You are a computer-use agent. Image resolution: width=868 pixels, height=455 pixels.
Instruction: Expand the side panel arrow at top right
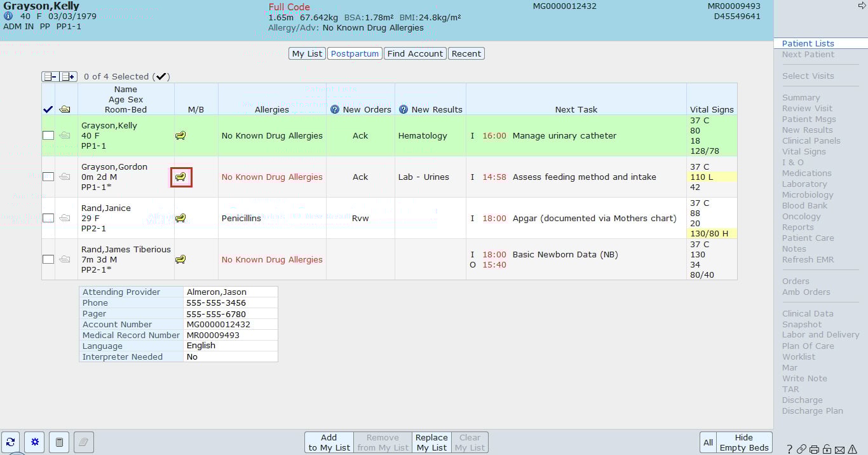coord(862,6)
